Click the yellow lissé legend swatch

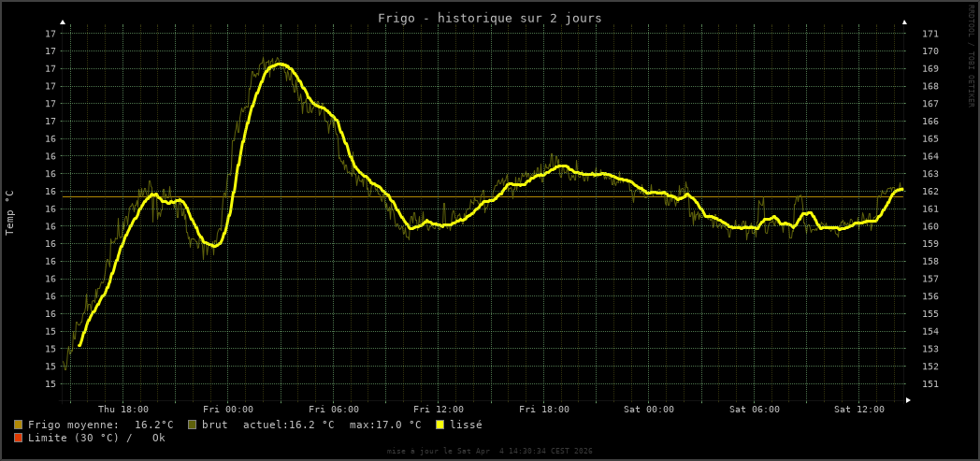[440, 425]
